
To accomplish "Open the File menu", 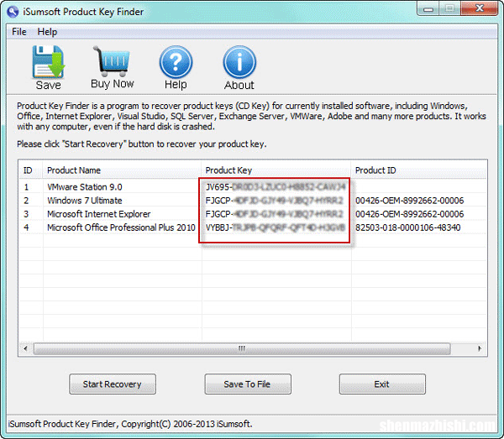I will [x=19, y=32].
